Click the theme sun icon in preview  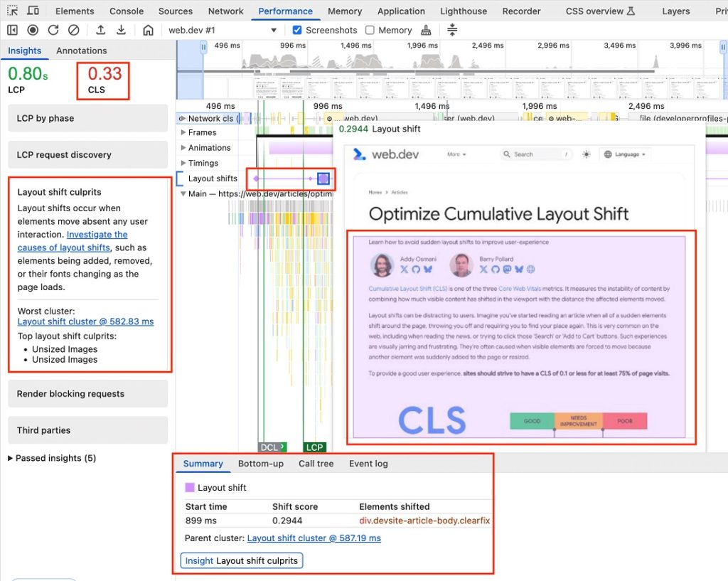coord(587,154)
